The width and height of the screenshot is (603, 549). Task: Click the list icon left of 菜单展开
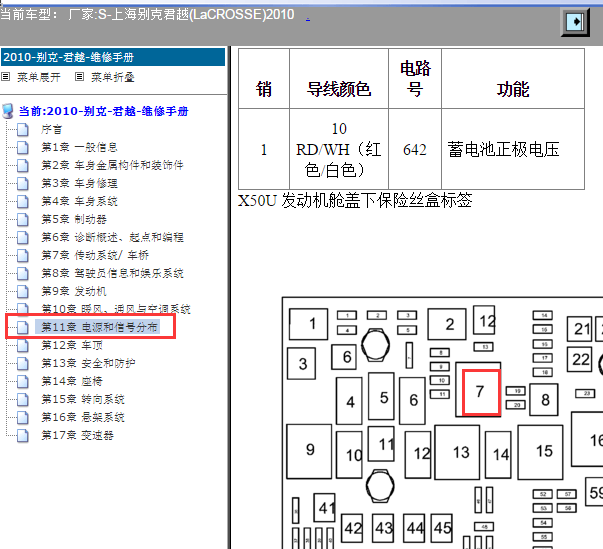point(5,77)
